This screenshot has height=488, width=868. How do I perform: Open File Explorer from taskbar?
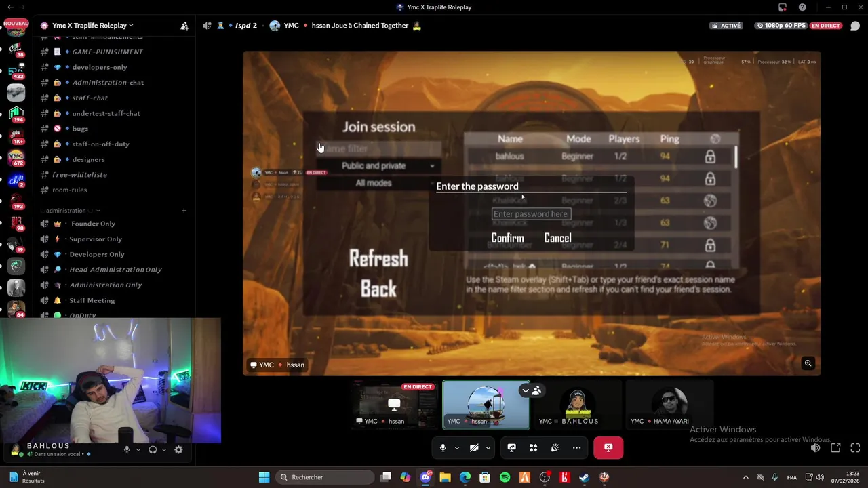pyautogui.click(x=445, y=477)
